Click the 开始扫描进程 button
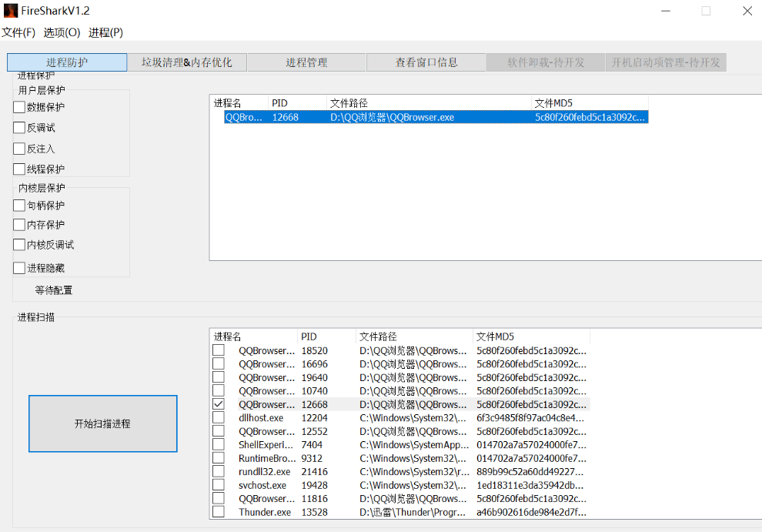The height and width of the screenshot is (532, 762). pyautogui.click(x=103, y=423)
